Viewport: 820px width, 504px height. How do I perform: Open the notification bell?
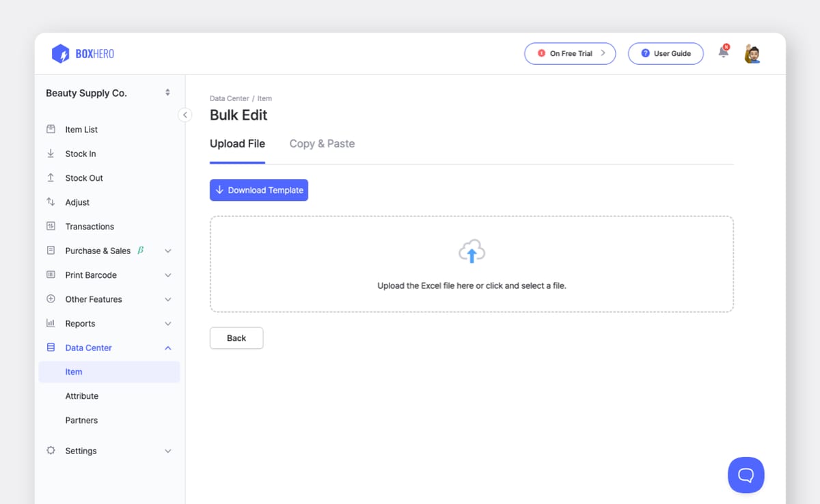pos(723,53)
